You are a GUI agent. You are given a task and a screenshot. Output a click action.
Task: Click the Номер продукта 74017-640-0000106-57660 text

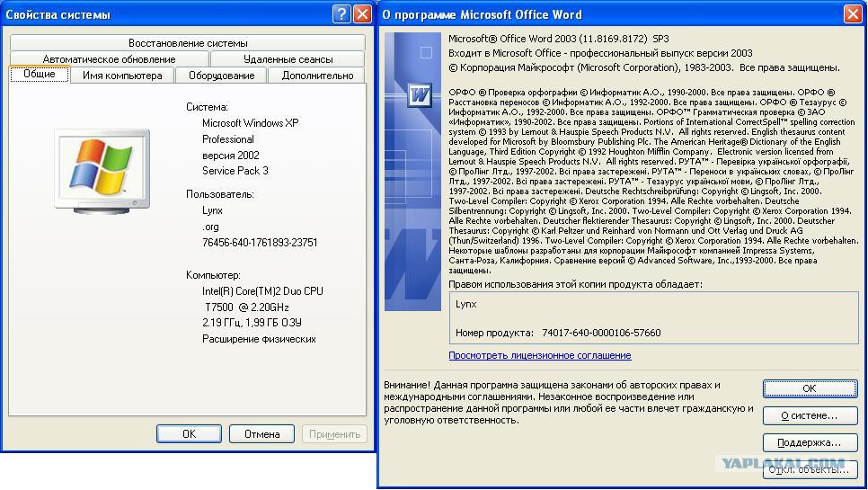(x=558, y=333)
